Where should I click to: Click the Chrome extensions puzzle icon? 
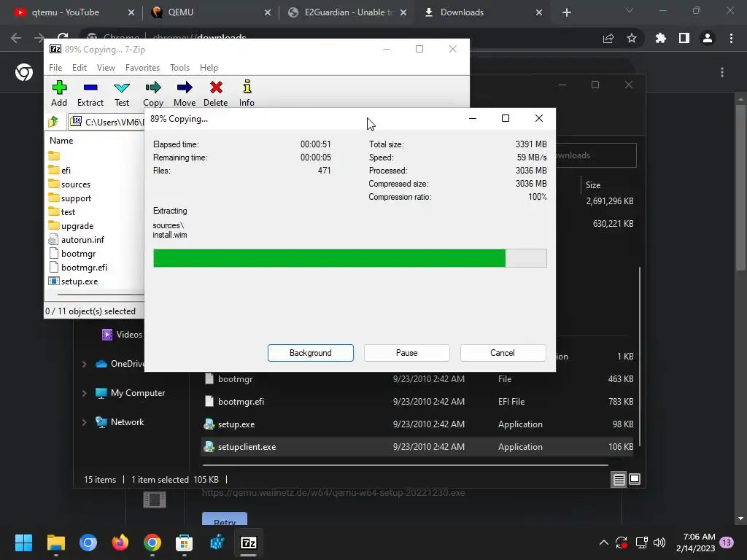660,38
